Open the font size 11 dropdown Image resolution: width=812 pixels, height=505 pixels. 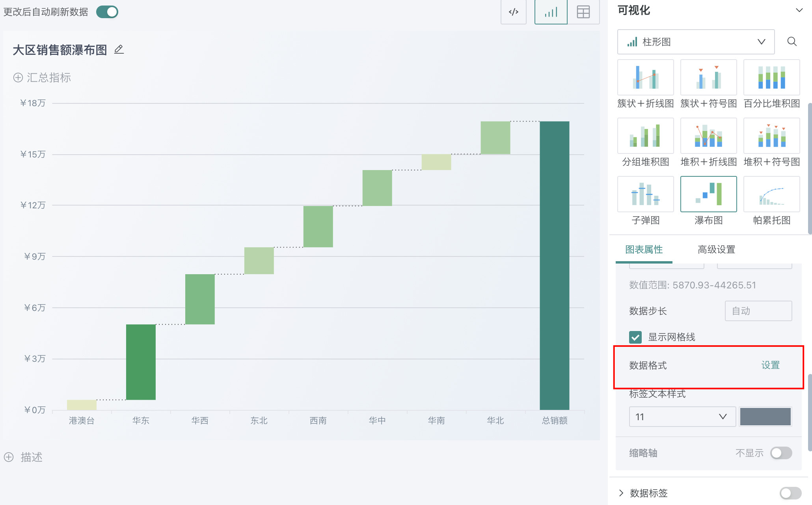682,417
